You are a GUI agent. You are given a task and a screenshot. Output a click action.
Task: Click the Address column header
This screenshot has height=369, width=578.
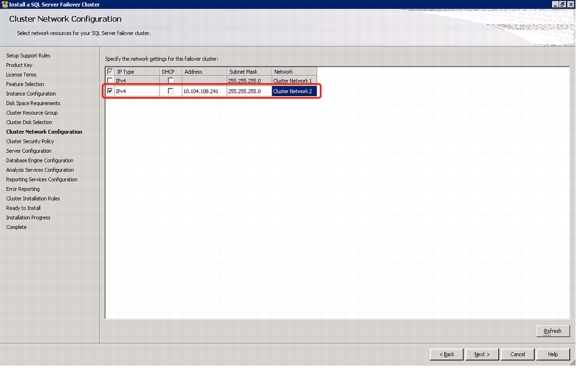[x=204, y=72]
